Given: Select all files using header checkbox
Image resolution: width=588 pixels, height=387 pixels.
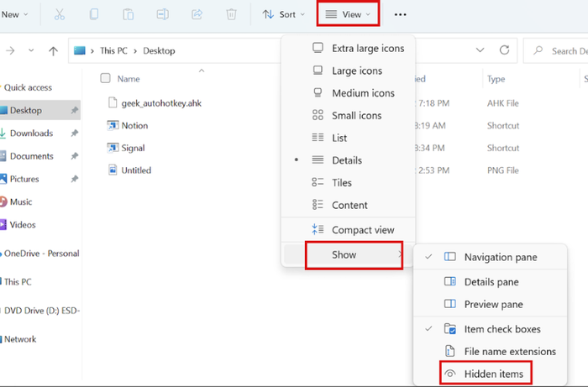Looking at the screenshot, I should [x=105, y=79].
